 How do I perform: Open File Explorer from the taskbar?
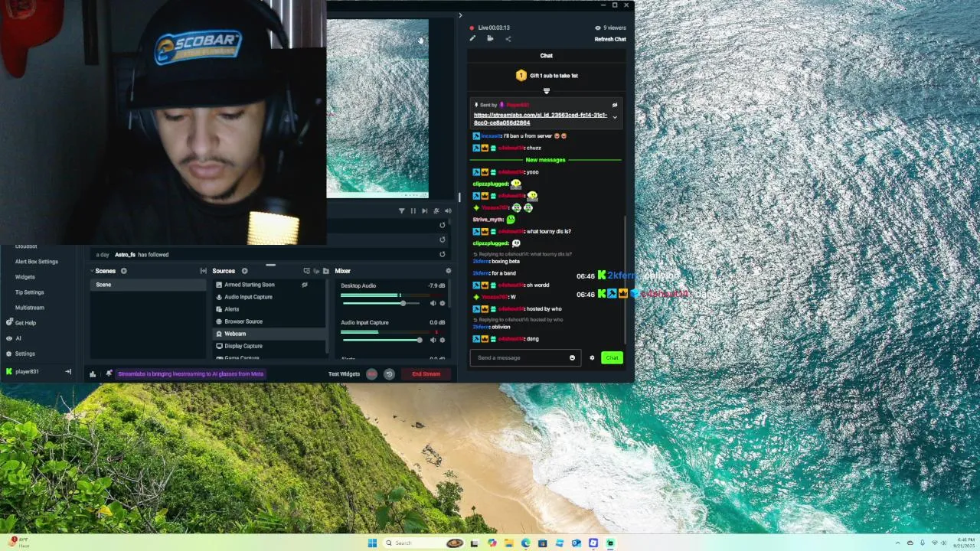coord(508,543)
